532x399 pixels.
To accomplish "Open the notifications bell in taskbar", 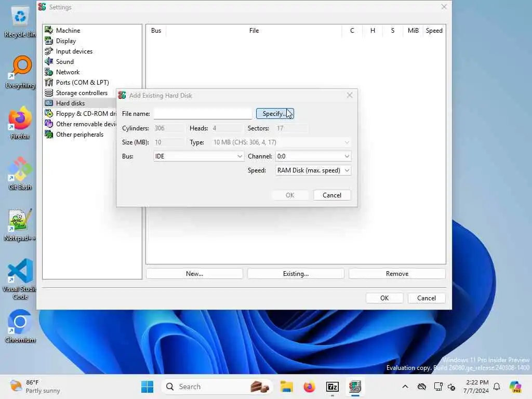I will pyautogui.click(x=497, y=387).
